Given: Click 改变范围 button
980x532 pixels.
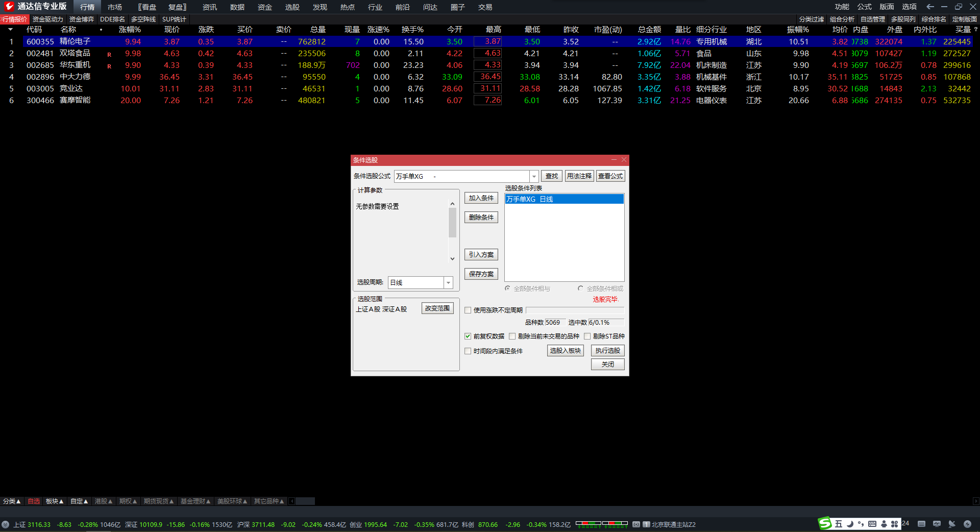Looking at the screenshot, I should coord(437,308).
